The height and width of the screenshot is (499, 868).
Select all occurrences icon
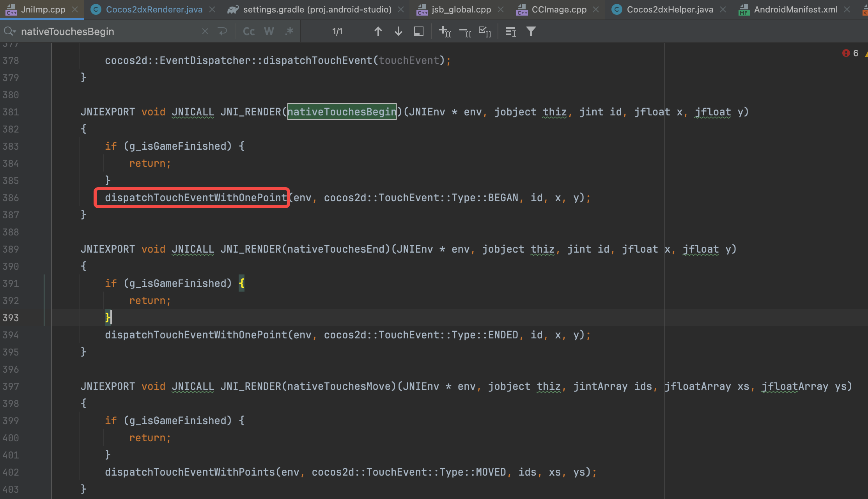pos(485,32)
